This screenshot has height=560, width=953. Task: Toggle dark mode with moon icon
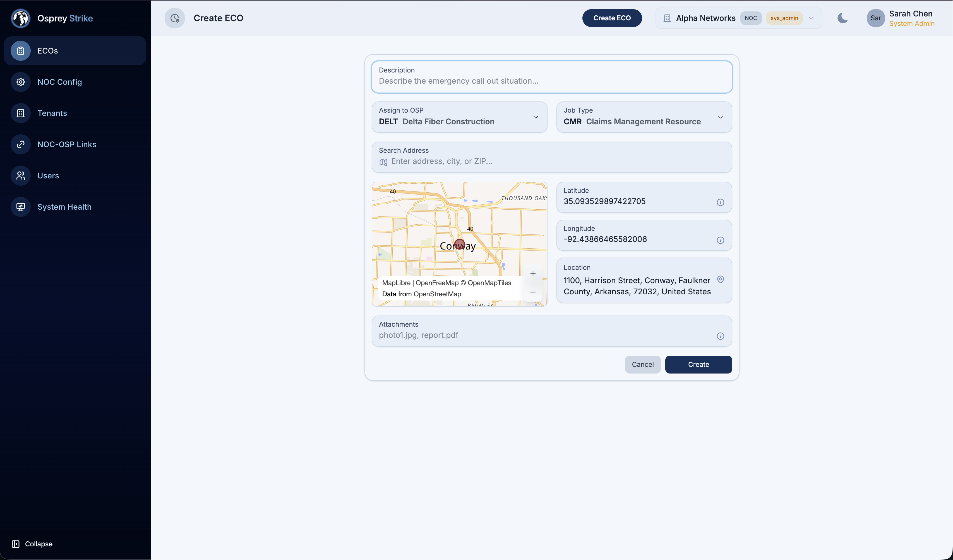[842, 18]
